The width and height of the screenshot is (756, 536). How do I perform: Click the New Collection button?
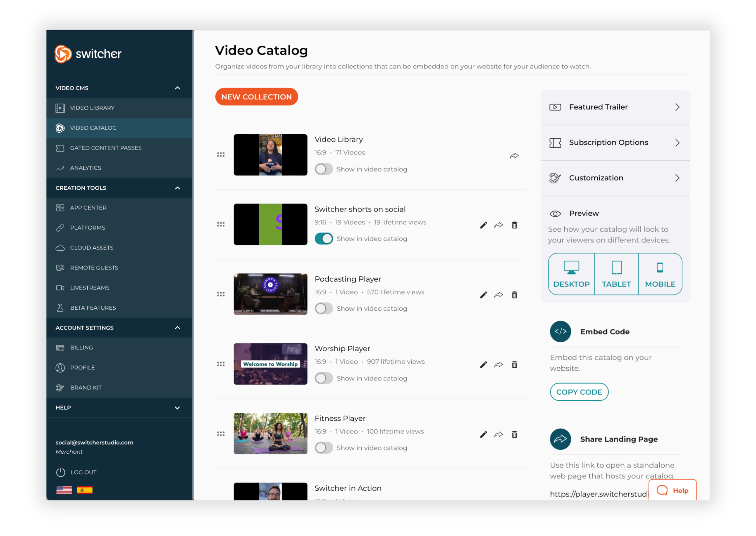click(256, 97)
